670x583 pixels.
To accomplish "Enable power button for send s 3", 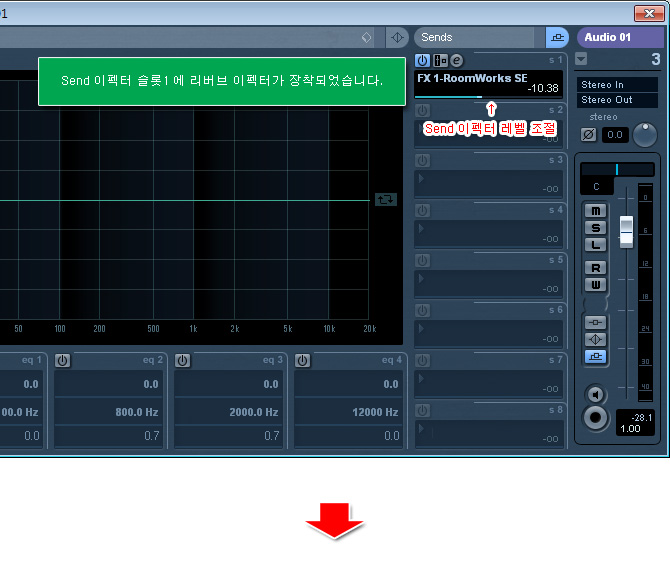I will click(422, 161).
